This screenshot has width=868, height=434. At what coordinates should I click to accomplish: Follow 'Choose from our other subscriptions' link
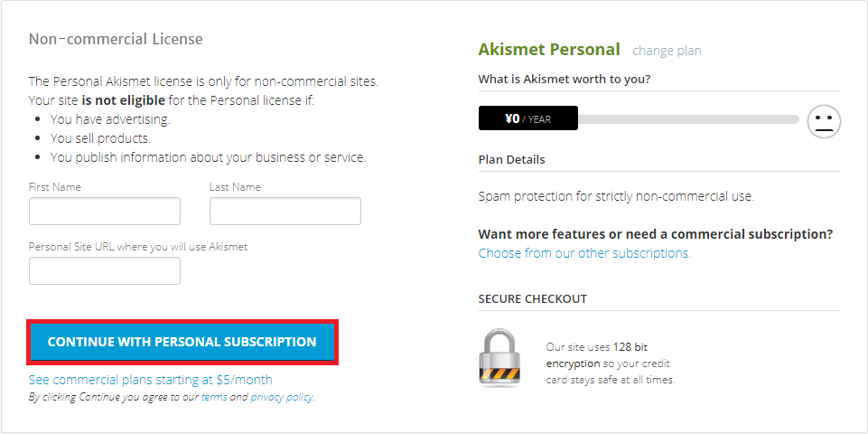pyautogui.click(x=584, y=253)
